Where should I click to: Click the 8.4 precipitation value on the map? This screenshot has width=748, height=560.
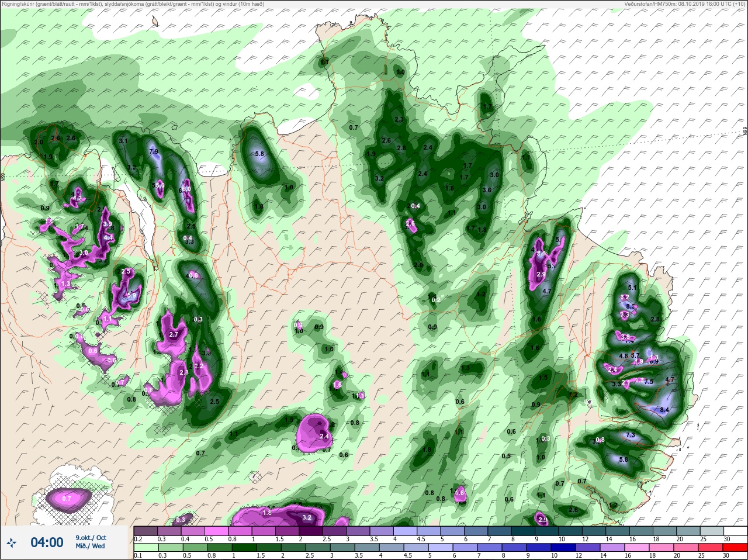[664, 410]
